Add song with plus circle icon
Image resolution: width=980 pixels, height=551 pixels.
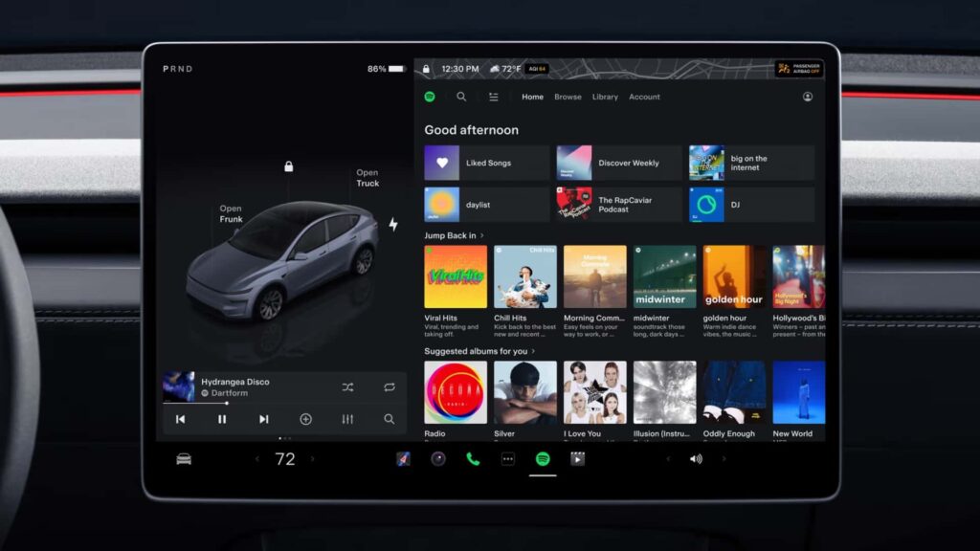(305, 419)
